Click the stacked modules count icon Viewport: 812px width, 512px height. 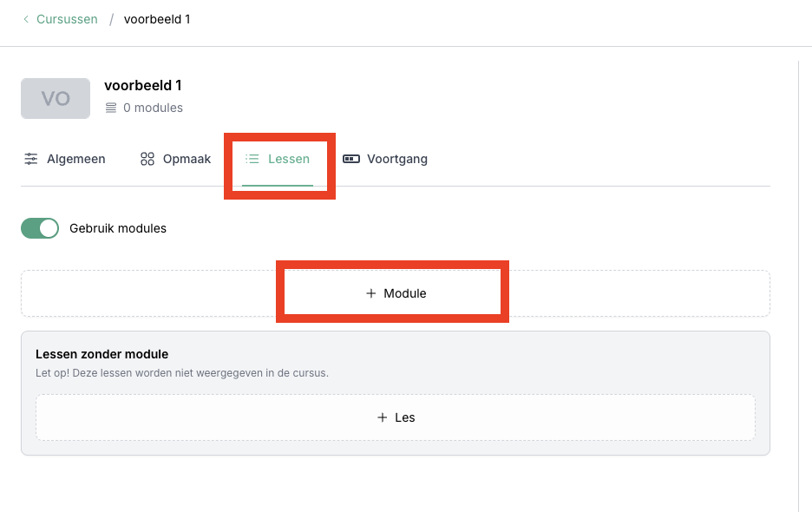pos(110,108)
